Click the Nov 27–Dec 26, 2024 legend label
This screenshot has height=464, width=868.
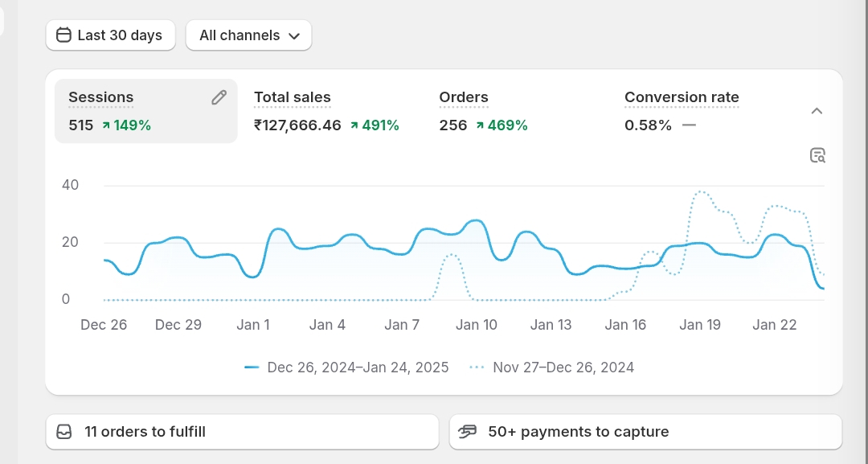pos(563,368)
